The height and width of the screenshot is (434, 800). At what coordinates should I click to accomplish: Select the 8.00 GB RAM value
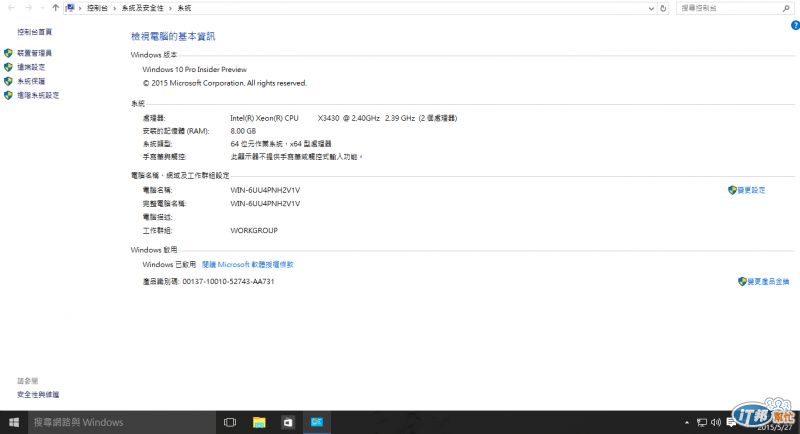[243, 131]
